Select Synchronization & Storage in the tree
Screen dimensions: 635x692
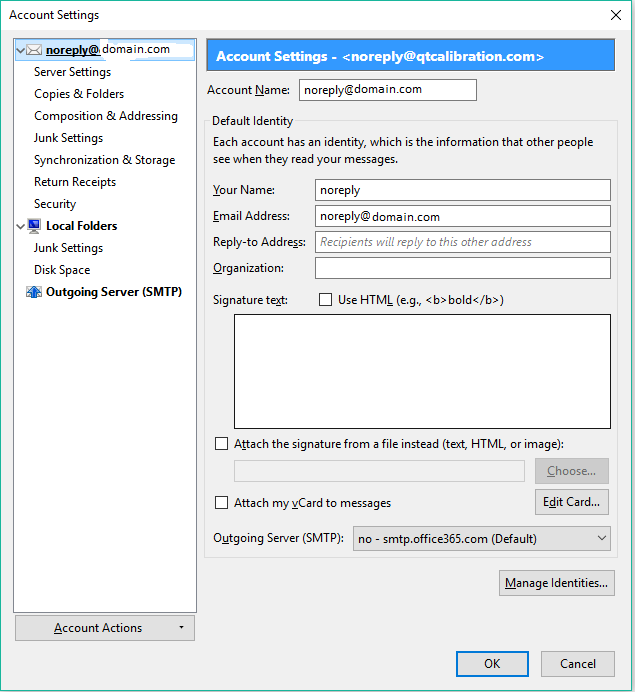[x=104, y=160]
